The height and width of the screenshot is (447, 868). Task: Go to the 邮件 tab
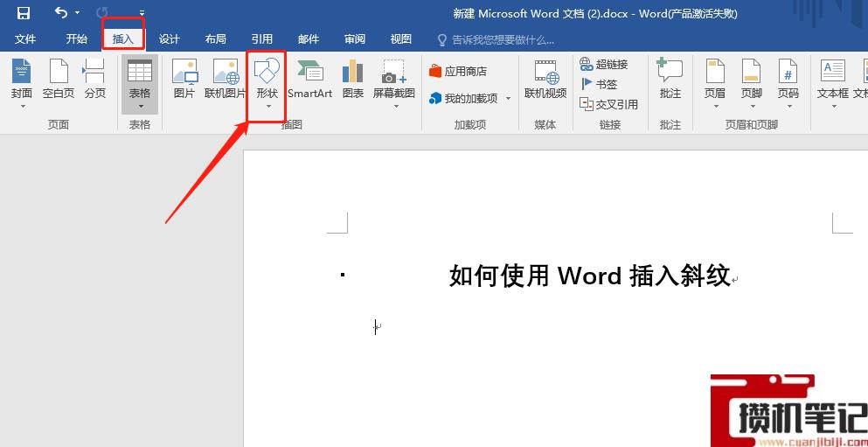309,38
